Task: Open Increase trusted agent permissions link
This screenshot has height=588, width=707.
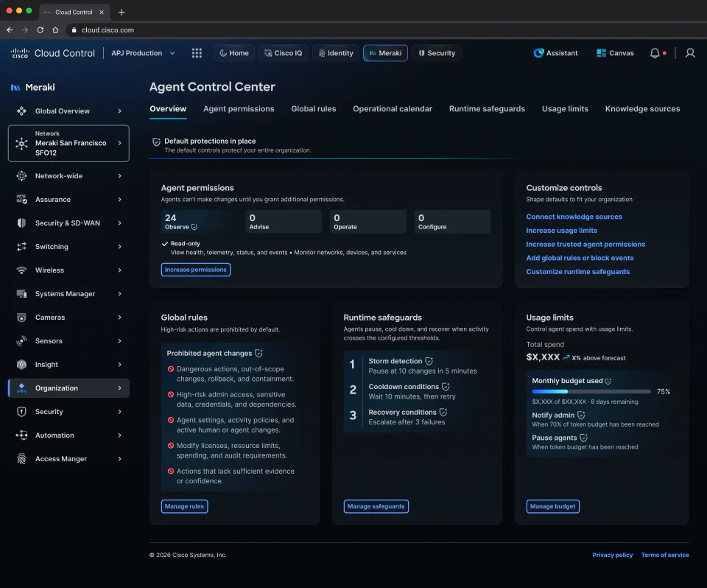Action: pos(585,244)
